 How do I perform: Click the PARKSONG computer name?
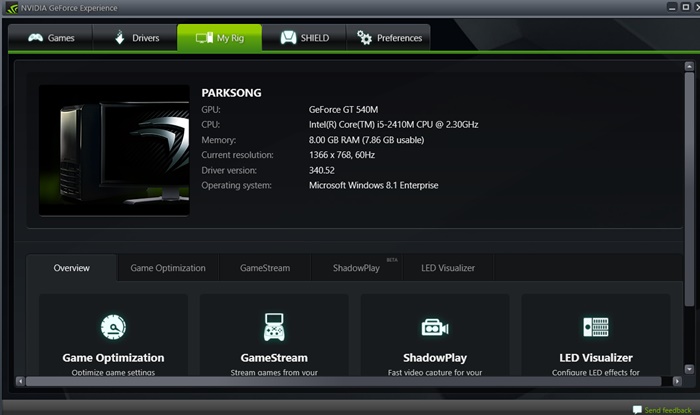(231, 93)
